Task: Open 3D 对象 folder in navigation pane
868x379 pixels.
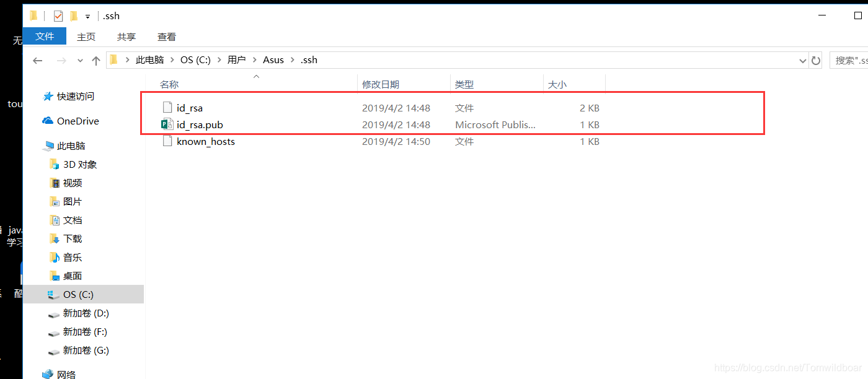Action: pyautogui.click(x=80, y=164)
